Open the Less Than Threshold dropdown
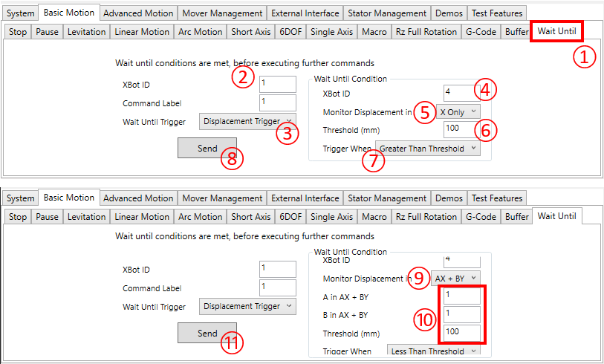 pos(433,351)
